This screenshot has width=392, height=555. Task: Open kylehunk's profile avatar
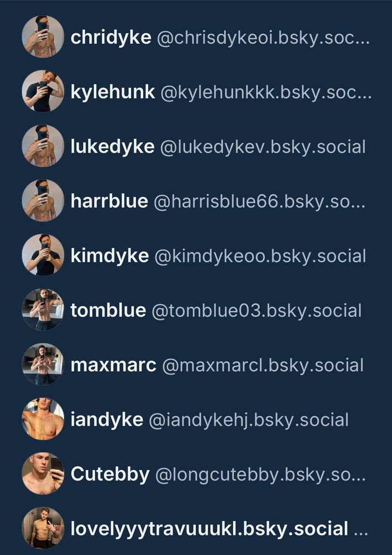pyautogui.click(x=43, y=91)
